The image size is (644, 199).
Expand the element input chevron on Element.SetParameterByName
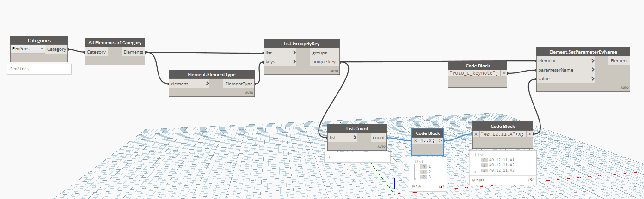(593, 60)
